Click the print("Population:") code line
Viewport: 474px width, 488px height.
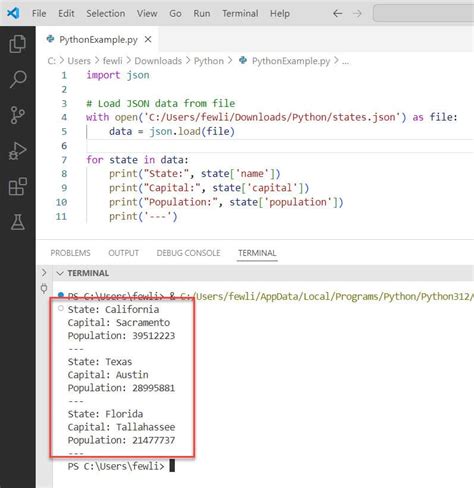[226, 202]
